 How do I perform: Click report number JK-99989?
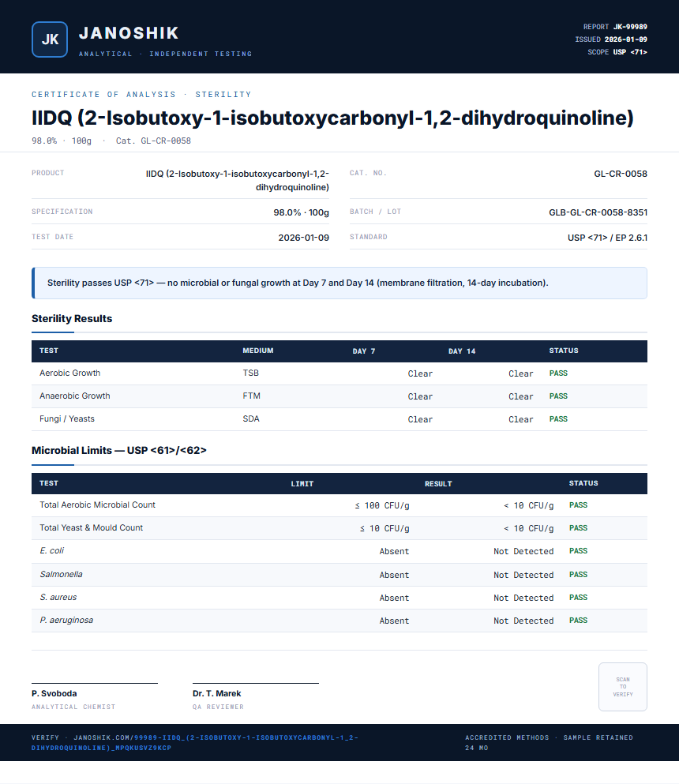(x=630, y=27)
